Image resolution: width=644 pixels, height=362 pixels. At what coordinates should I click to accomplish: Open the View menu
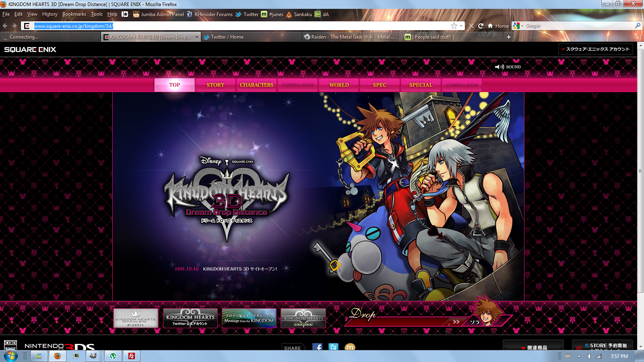click(32, 14)
